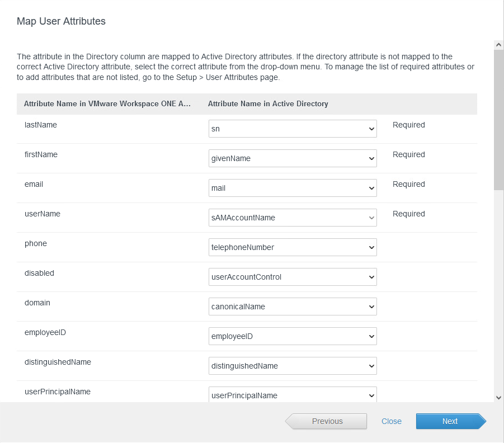The width and height of the screenshot is (504, 443).
Task: Click the vertical scrollbar thumb
Action: click(498, 120)
